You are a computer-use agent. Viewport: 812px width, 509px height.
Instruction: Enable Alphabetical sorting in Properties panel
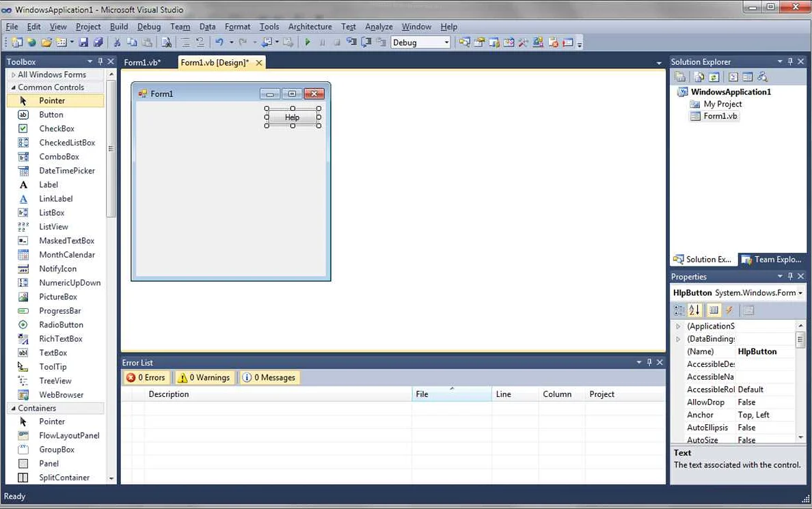click(694, 310)
